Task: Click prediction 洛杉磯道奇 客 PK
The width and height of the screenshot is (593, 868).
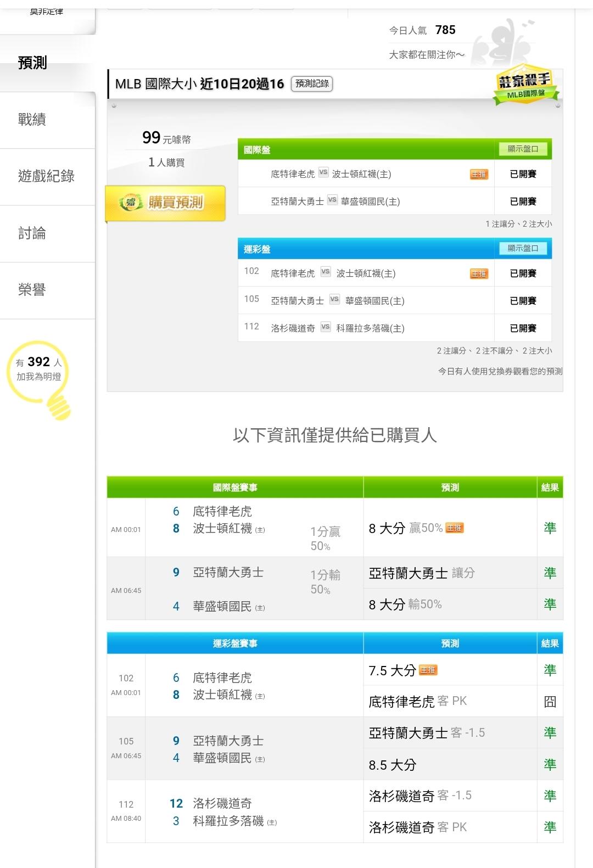Action: 418,827
